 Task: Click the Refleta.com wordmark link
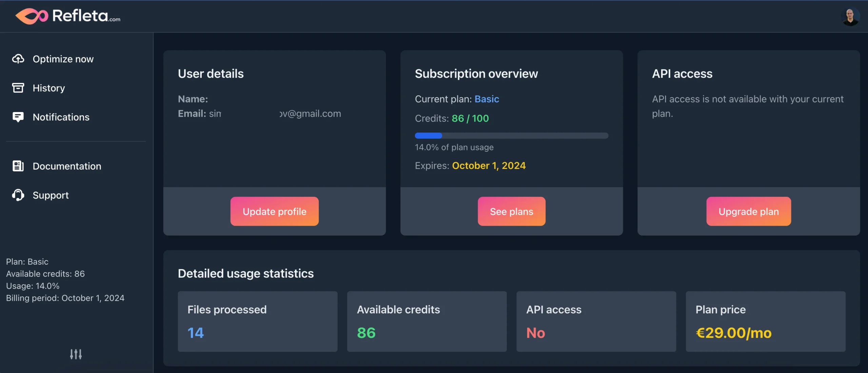click(x=86, y=16)
